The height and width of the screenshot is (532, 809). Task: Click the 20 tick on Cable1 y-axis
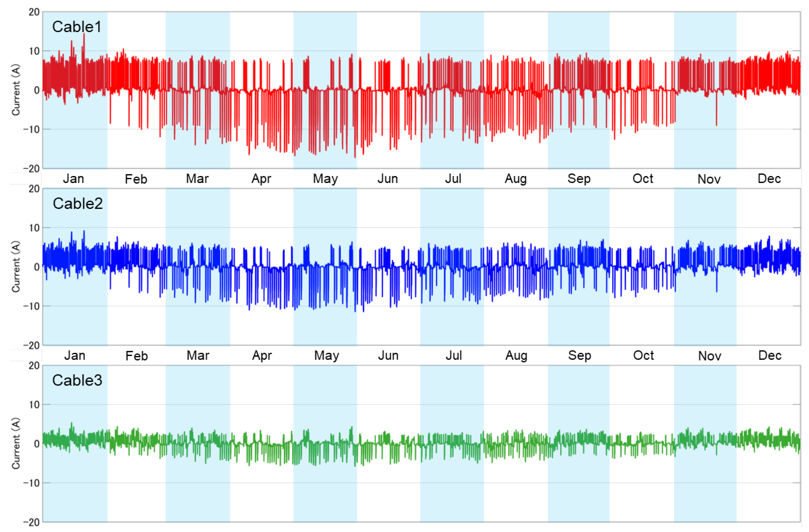click(34, 12)
